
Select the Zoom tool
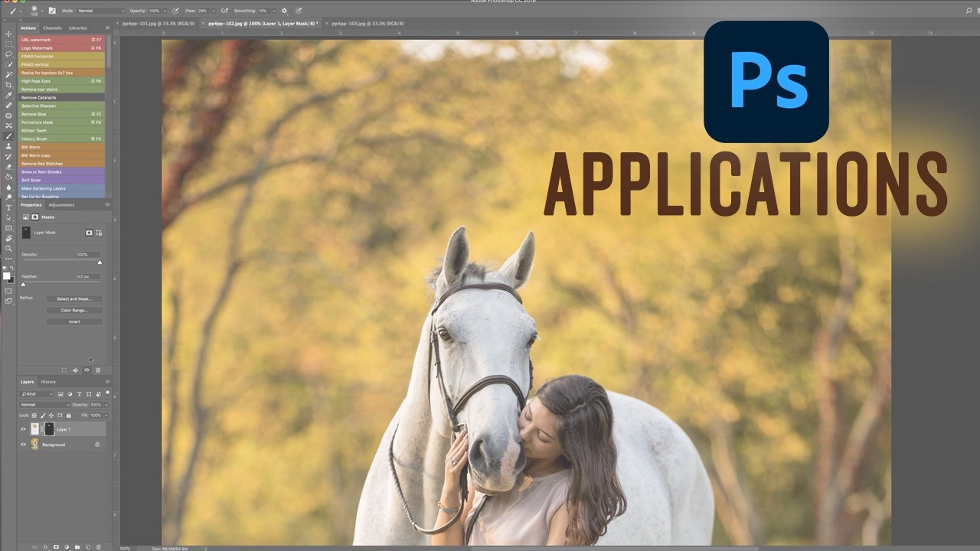(8, 249)
